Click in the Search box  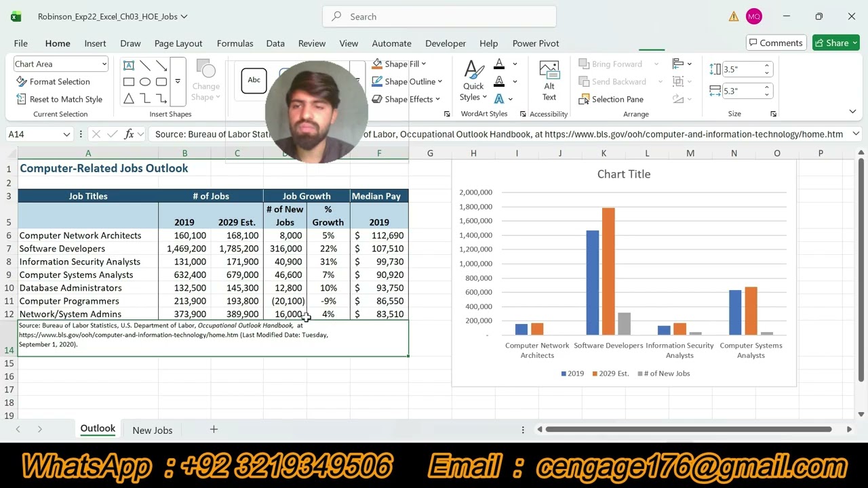[x=439, y=16]
